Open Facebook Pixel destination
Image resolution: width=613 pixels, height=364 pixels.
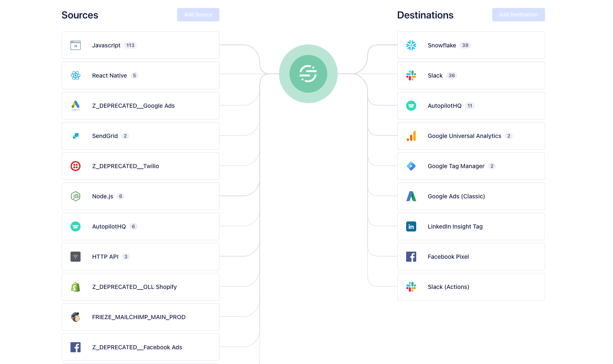coord(471,257)
